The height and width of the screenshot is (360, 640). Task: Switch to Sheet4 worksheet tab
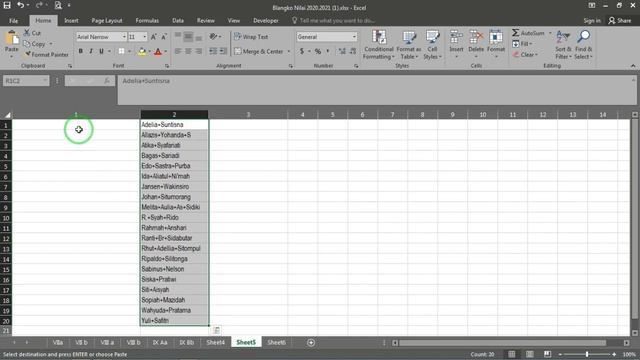coord(216,342)
